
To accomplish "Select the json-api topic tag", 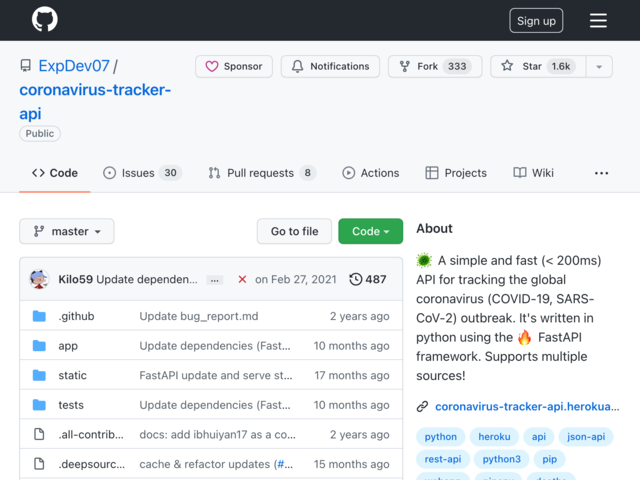I will pyautogui.click(x=586, y=437).
